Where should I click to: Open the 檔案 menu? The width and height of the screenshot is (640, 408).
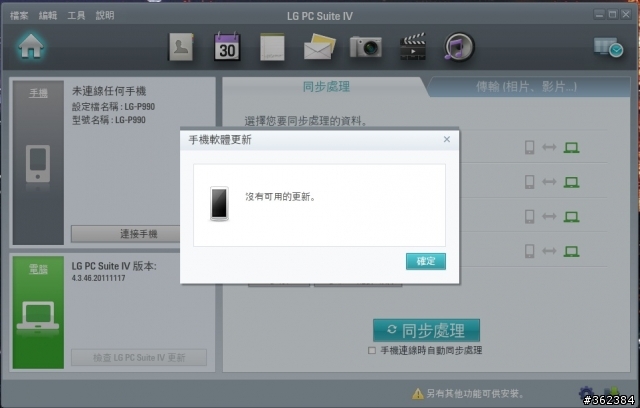(x=19, y=16)
